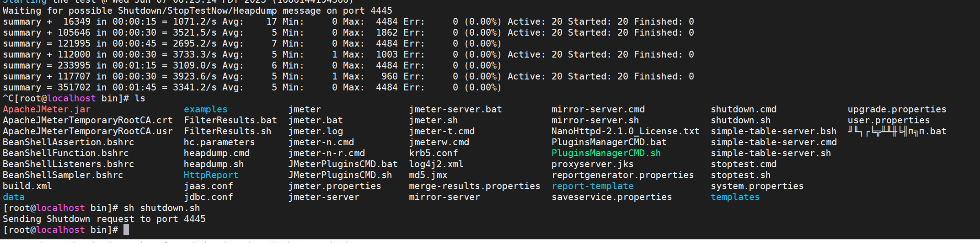Click the 'Sending Shutdown request' output line

[104, 219]
